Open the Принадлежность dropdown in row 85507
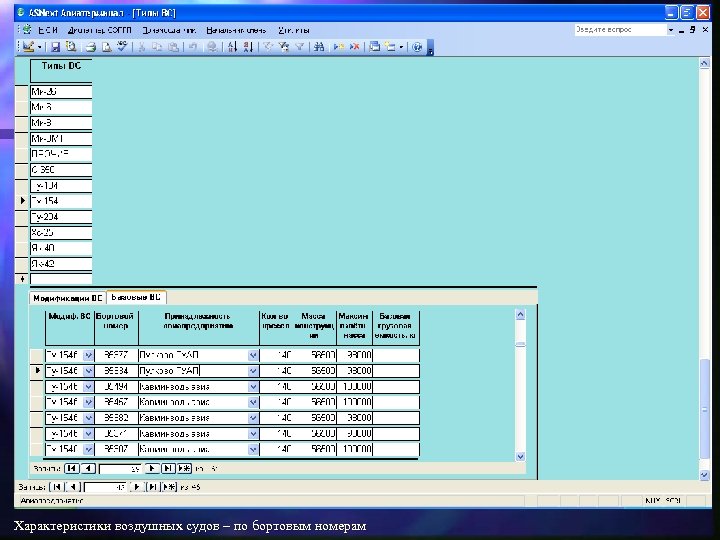Viewport: 720px width, 540px height. 253,450
